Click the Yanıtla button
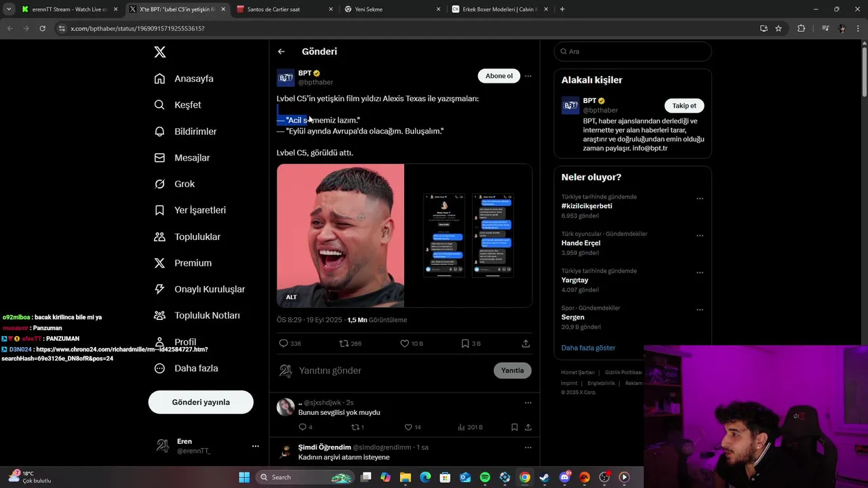 [513, 371]
